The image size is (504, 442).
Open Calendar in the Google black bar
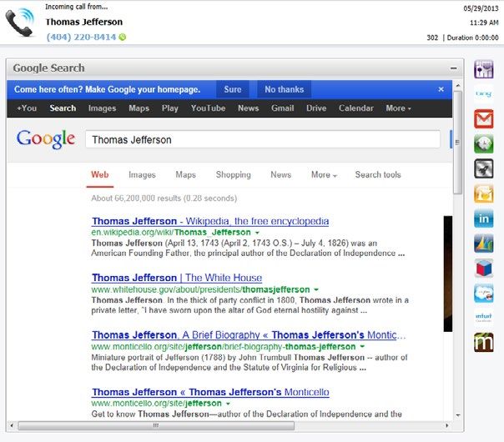pos(356,108)
